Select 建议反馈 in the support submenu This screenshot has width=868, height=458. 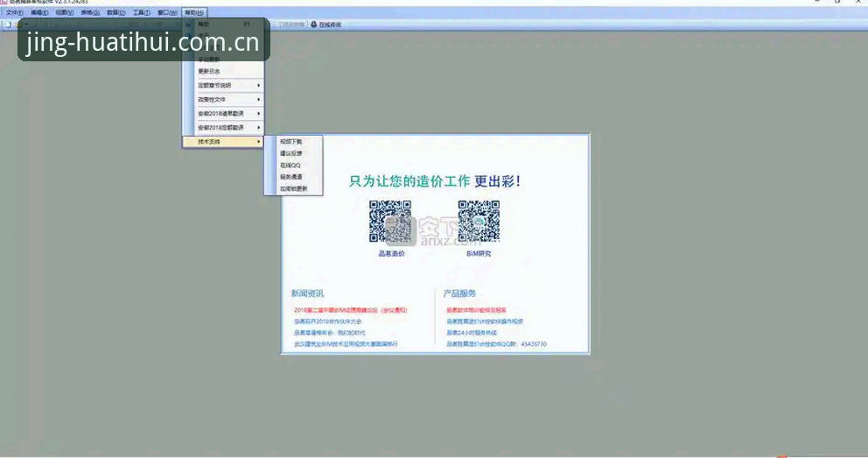pos(293,153)
